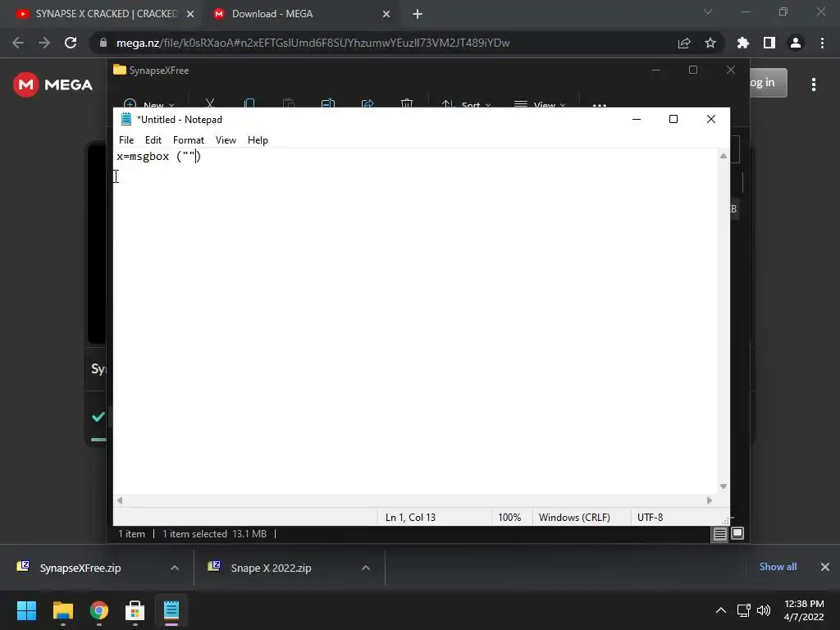
Task: Open File Explorer See more ellipsis
Action: [600, 103]
